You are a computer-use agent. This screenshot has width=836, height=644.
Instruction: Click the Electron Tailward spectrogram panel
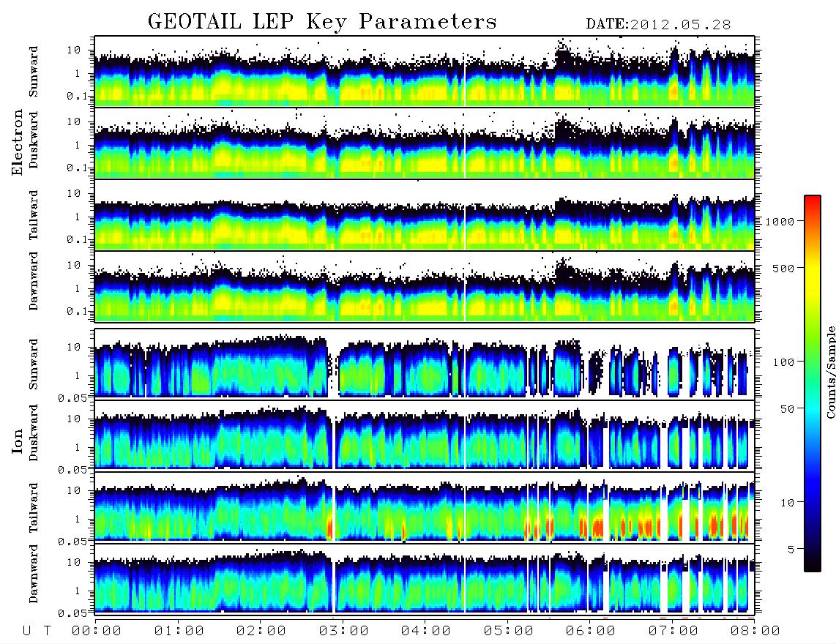click(425, 215)
